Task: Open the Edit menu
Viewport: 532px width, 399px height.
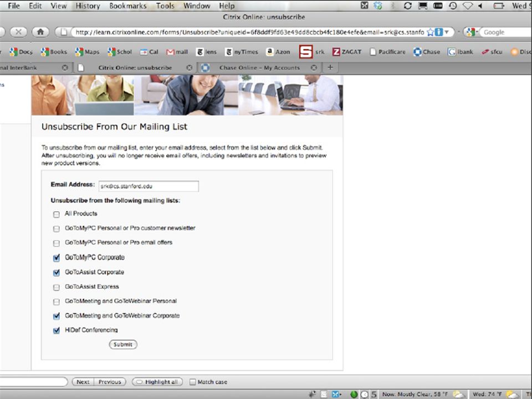Action: 35,6
